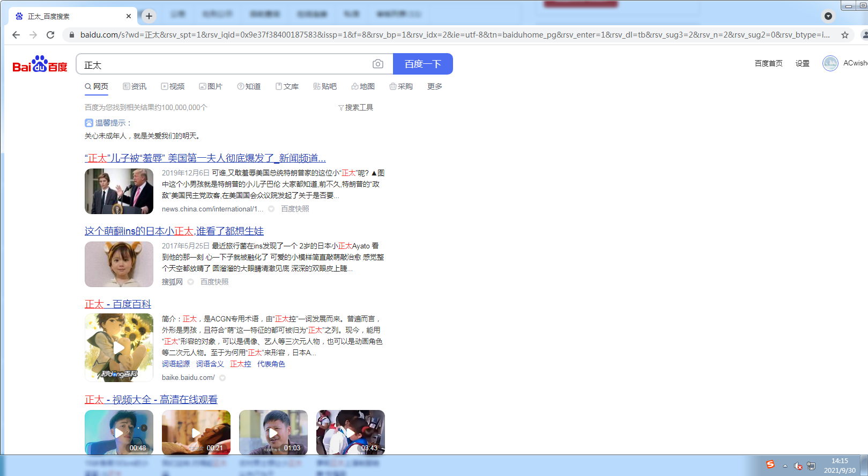This screenshot has width=868, height=476.
Task: Open 百度快照 for 搜狐网 result
Action: (214, 282)
